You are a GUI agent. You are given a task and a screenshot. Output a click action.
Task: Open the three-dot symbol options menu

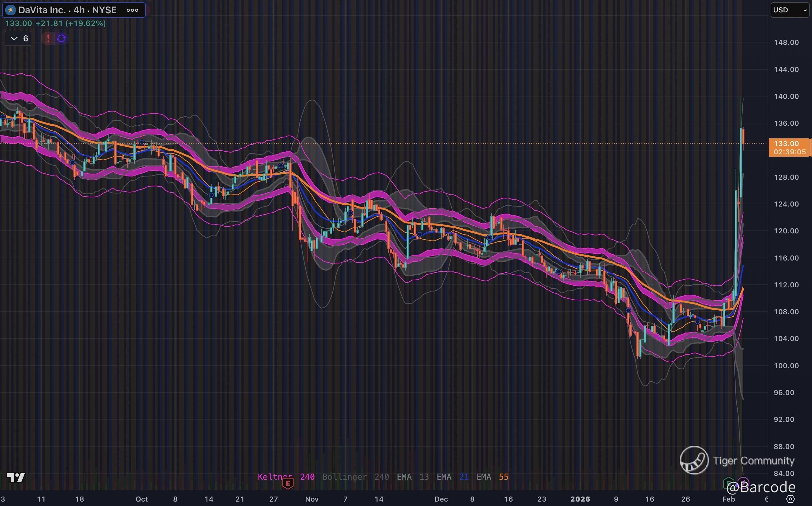pyautogui.click(x=132, y=10)
